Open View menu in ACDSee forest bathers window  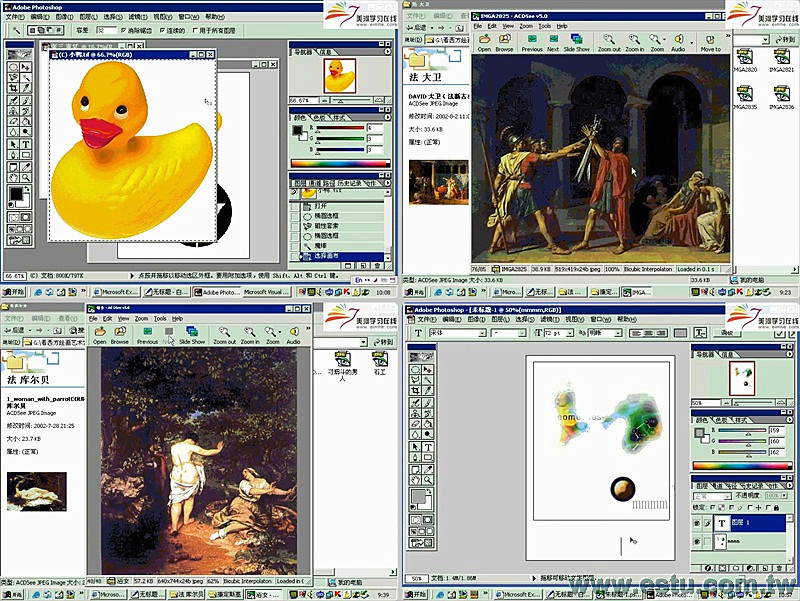coord(123,318)
